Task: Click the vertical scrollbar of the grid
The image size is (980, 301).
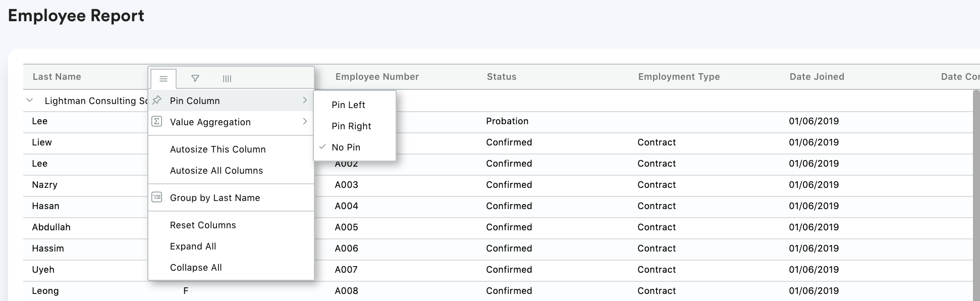Action: [x=976, y=195]
